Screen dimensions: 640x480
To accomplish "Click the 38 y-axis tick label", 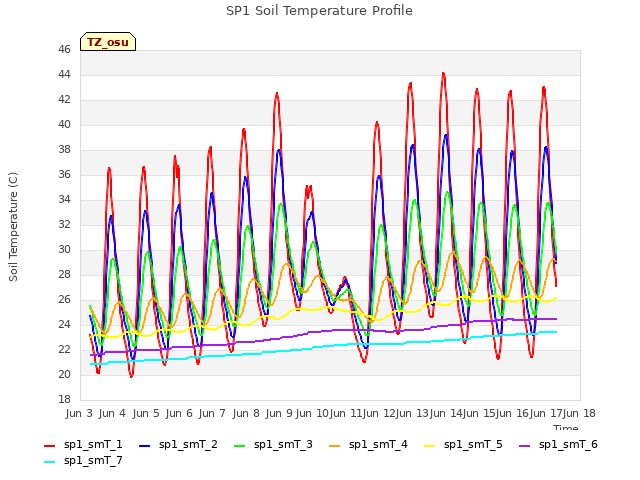I will click(64, 149).
